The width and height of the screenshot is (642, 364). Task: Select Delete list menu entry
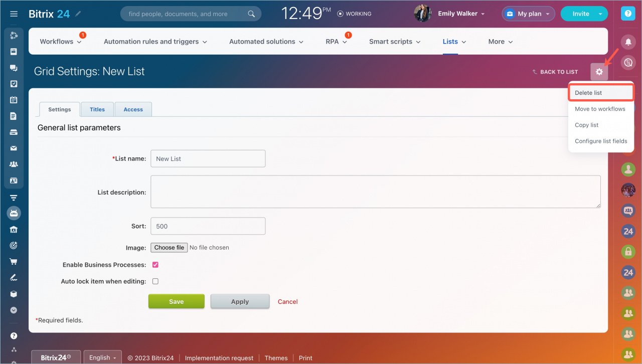pos(601,93)
